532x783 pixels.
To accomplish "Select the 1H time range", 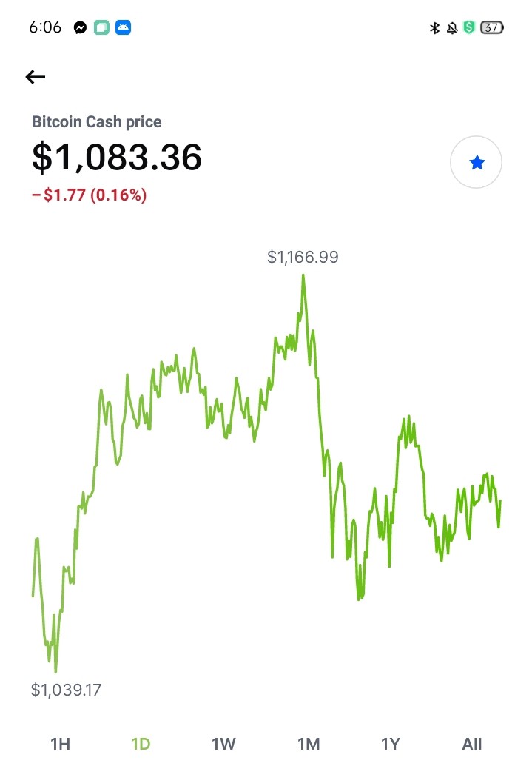I will (x=61, y=744).
